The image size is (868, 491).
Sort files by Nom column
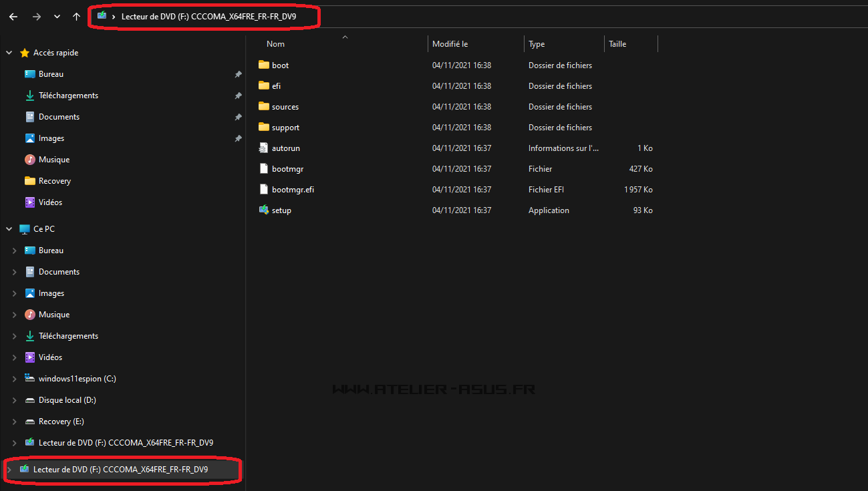(x=275, y=44)
